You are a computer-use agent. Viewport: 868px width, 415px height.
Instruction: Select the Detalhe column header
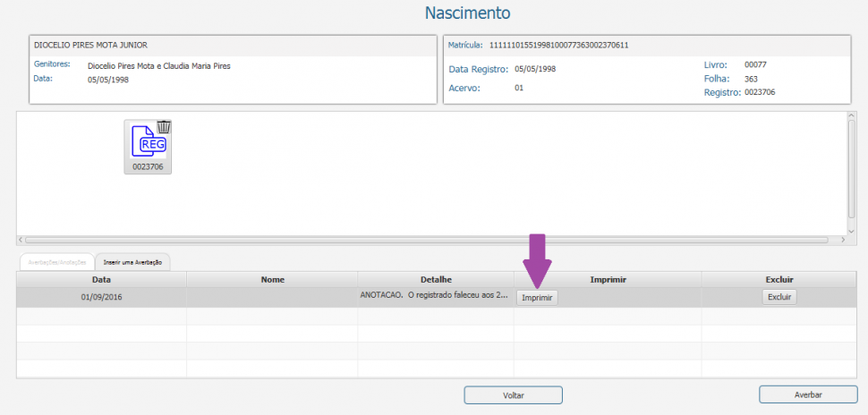click(x=435, y=279)
